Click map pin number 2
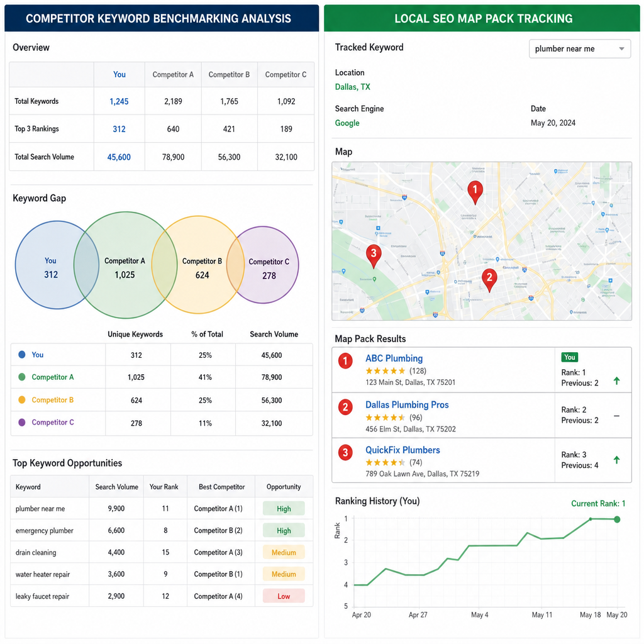This screenshot has width=644, height=644. tap(489, 280)
